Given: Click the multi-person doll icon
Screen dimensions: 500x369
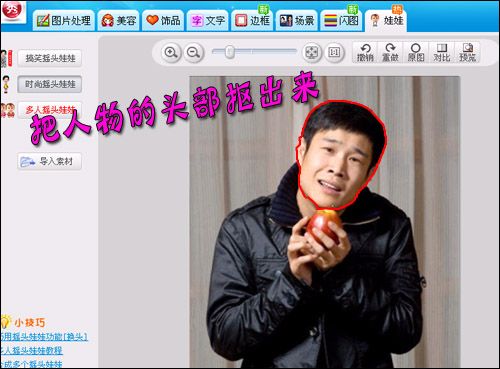Looking at the screenshot, I should [7, 110].
